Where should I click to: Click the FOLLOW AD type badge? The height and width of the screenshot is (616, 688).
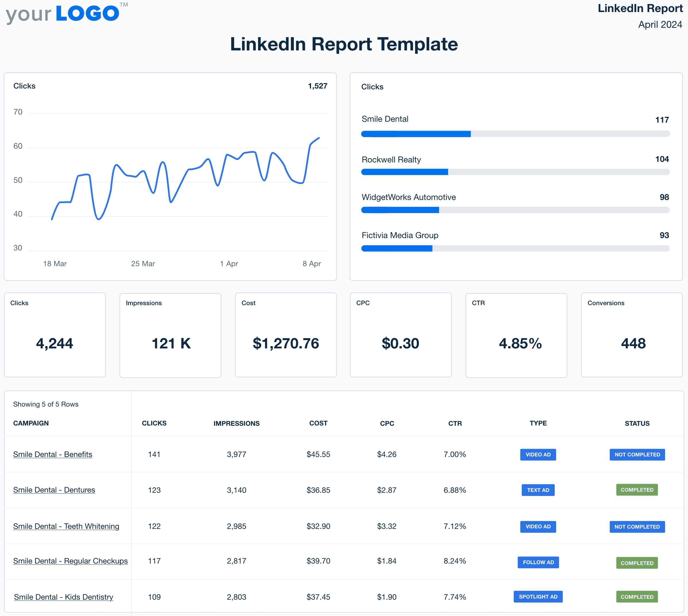click(x=538, y=562)
